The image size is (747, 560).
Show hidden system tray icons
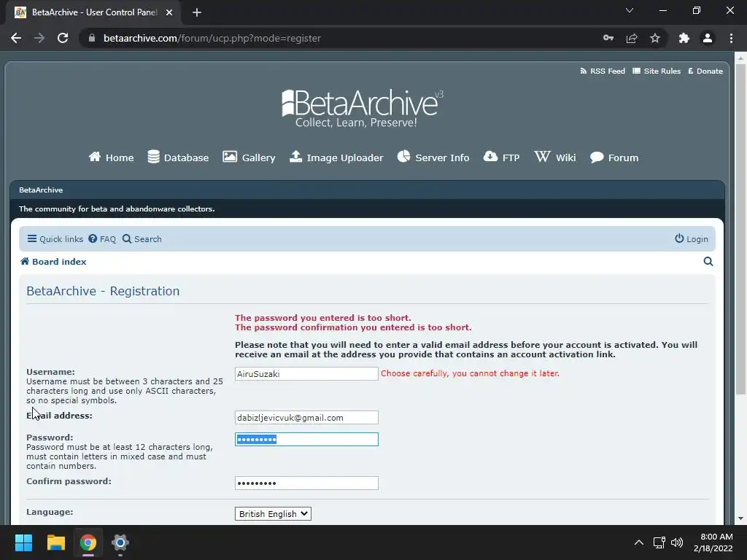(x=639, y=542)
